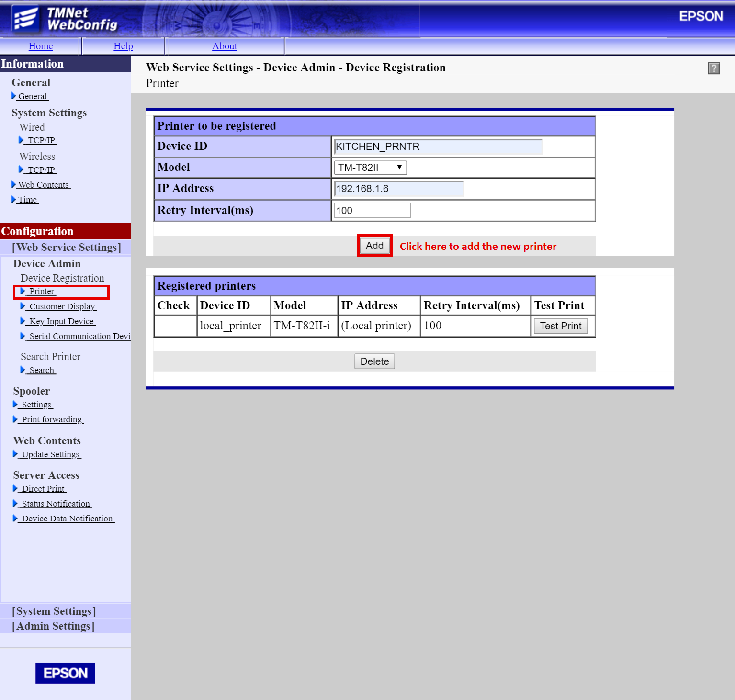Open the Key Input Device link
The image size is (735, 700).
(61, 321)
